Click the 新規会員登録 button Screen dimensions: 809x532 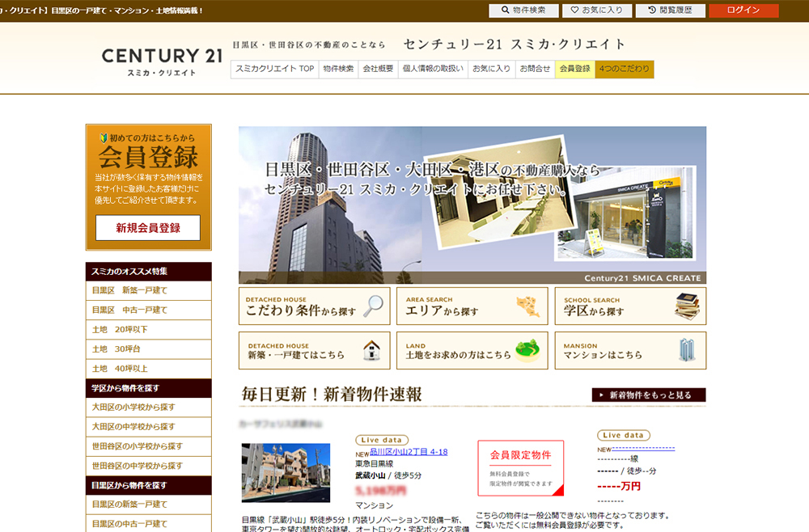148,228
